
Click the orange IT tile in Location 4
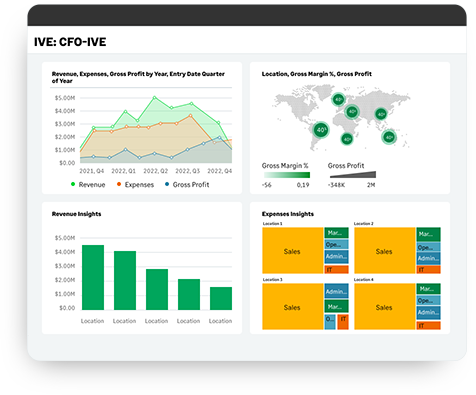[429, 325]
